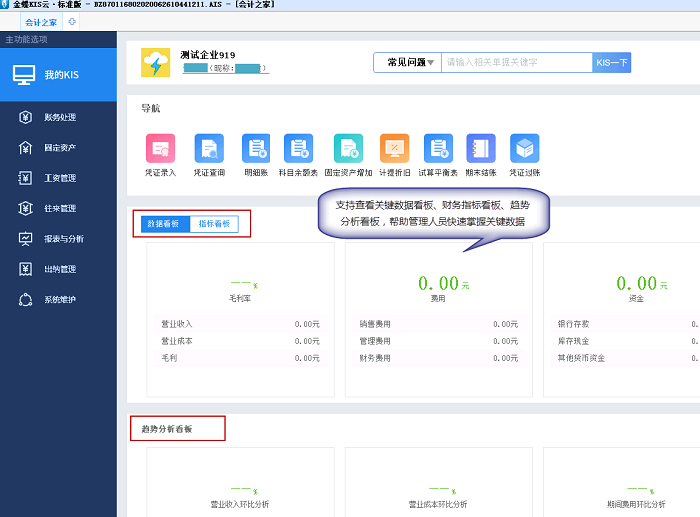
Task: Open 报表与分析 sidebar item
Action: click(63, 239)
